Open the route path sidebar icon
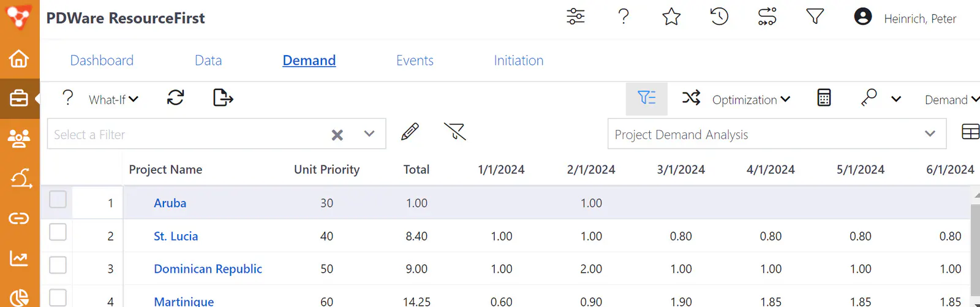Screen dimensions: 980x307 click(20, 178)
